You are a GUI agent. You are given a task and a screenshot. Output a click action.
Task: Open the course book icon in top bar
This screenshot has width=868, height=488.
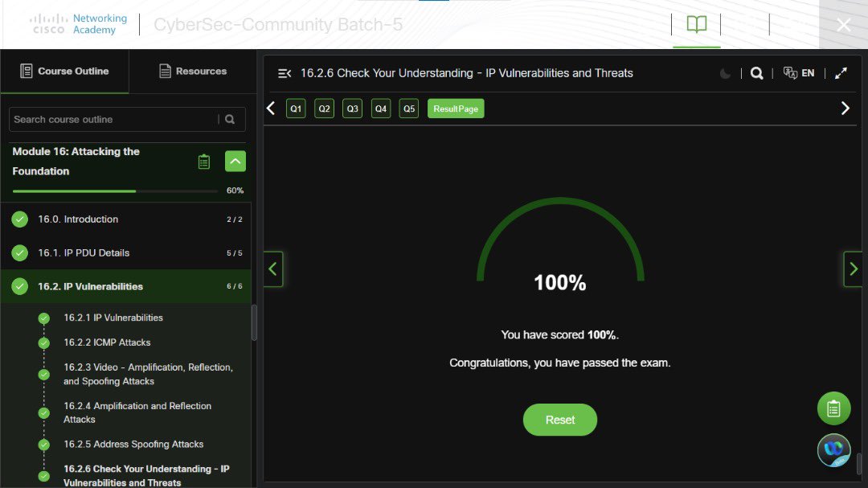[696, 24]
